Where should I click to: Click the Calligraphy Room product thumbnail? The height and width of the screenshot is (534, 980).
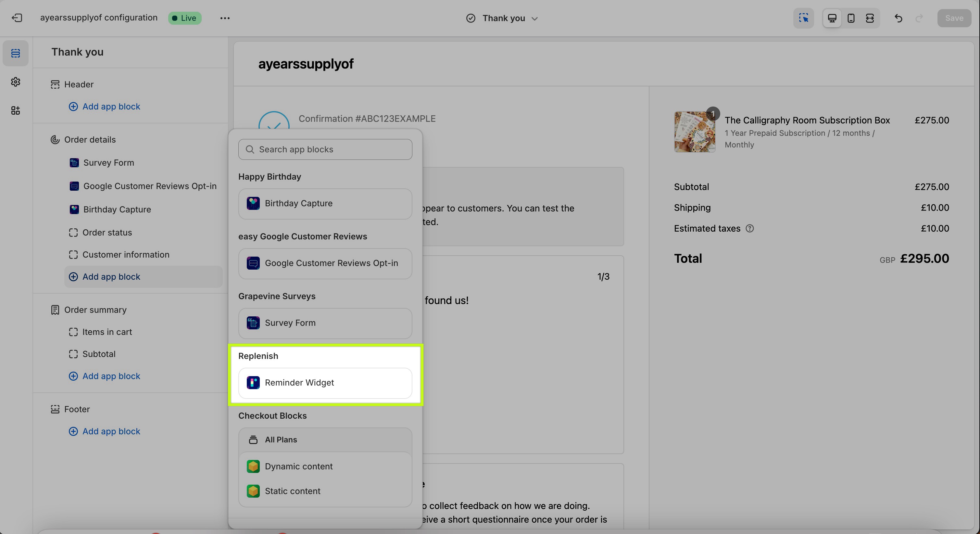tap(694, 132)
